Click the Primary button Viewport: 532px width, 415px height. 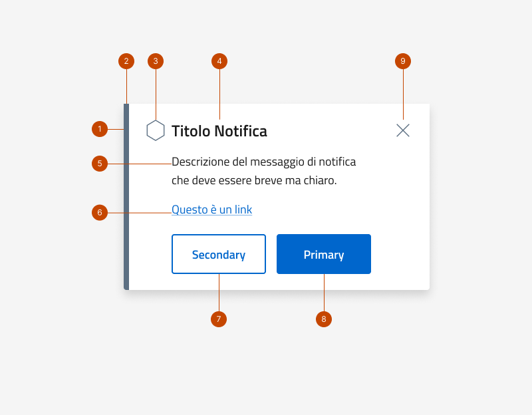(324, 254)
